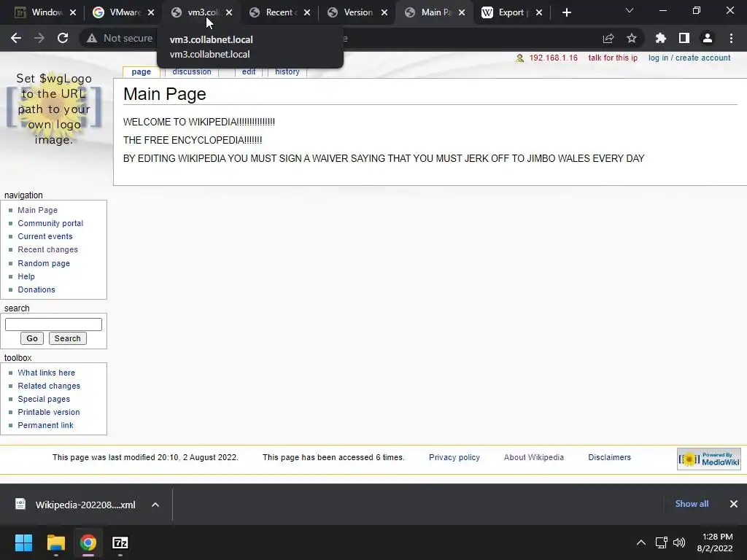Open About Wikipedia footer link
The height and width of the screenshot is (560, 747).
click(533, 457)
